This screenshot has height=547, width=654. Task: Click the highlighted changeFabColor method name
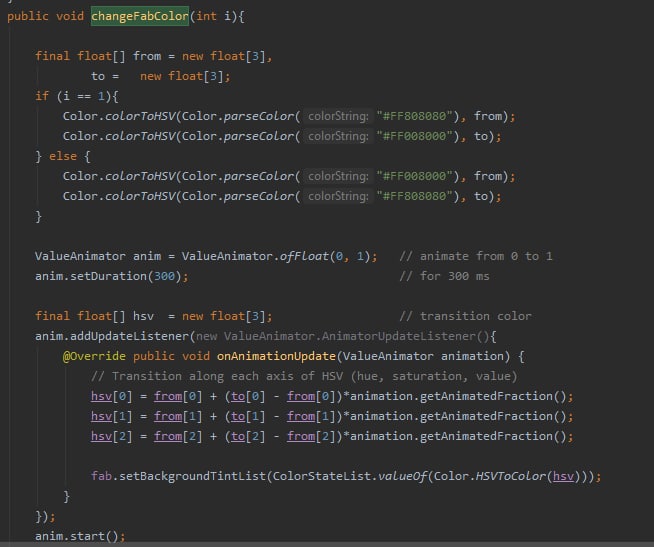click(x=140, y=16)
